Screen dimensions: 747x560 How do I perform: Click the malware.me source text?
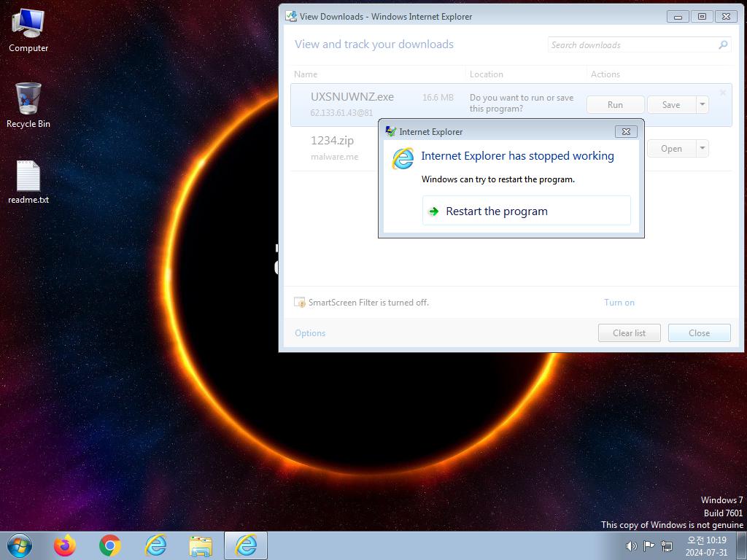(x=334, y=157)
